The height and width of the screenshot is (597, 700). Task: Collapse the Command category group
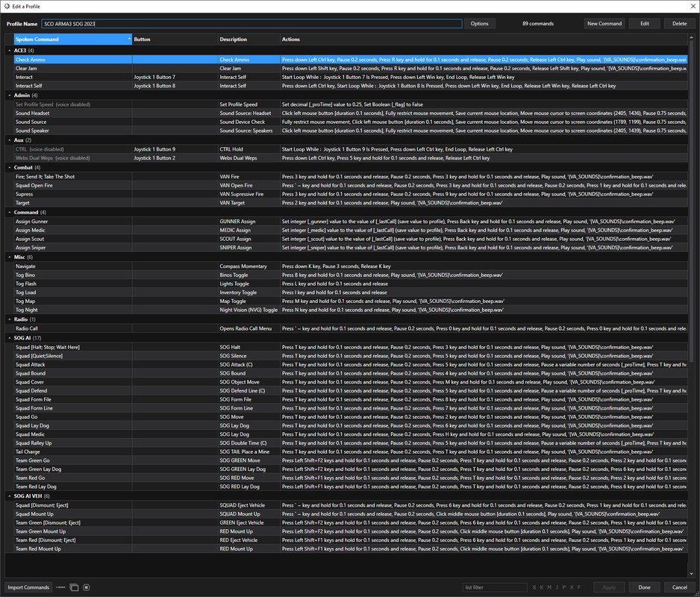pyautogui.click(x=10, y=213)
